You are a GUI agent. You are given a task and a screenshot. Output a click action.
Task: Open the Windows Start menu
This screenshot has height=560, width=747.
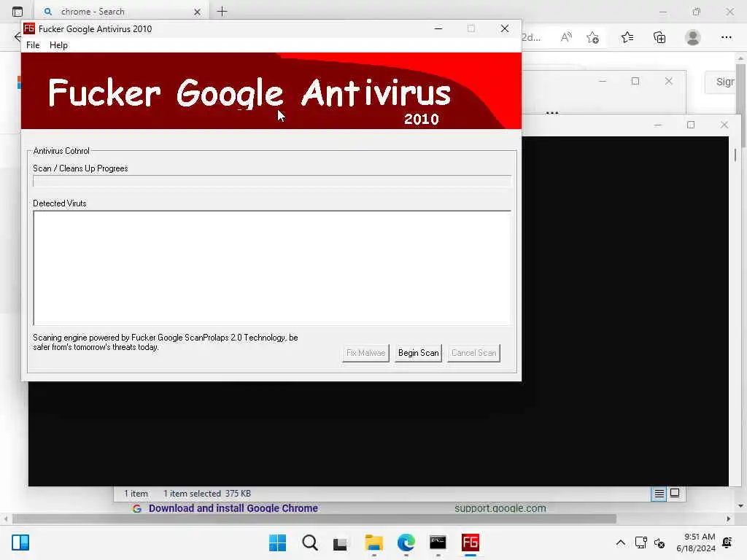point(278,542)
